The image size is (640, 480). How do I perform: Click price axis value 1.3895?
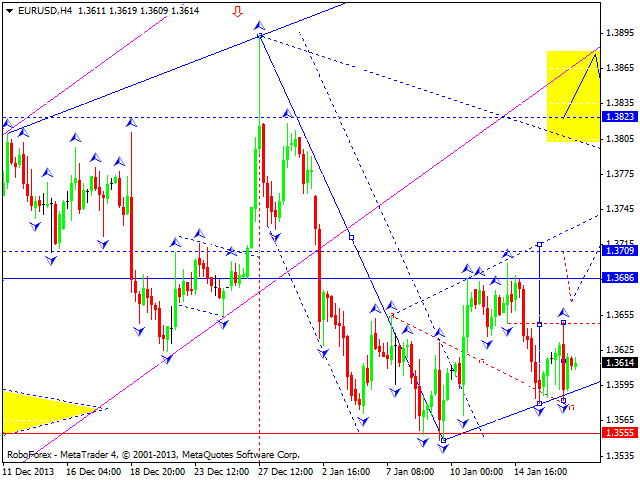click(620, 33)
